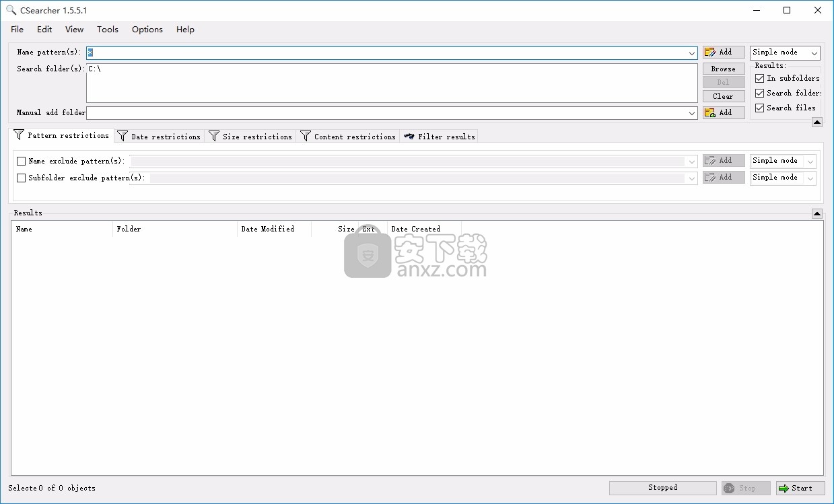Open Simple mode dropdown for Subfolder exclude
834x504 pixels.
click(783, 178)
